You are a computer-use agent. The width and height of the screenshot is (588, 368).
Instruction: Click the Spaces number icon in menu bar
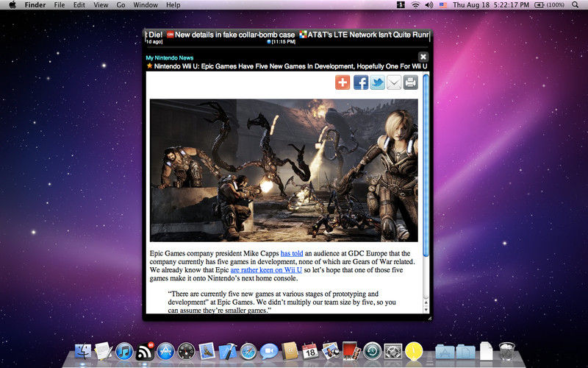pyautogui.click(x=401, y=5)
